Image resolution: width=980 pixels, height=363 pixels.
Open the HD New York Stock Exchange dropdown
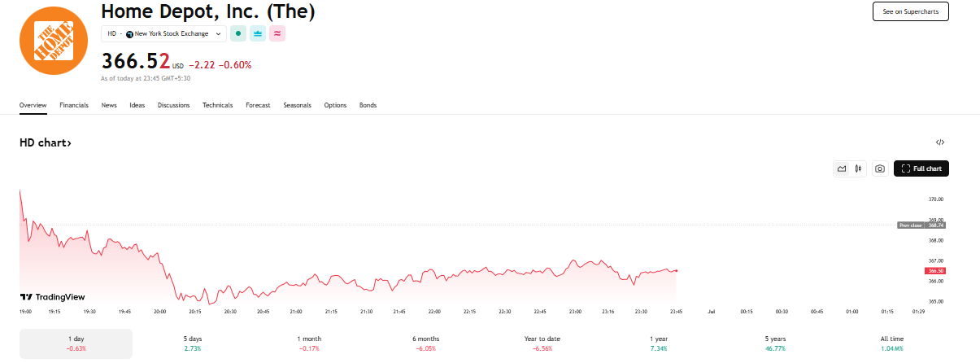(x=163, y=33)
